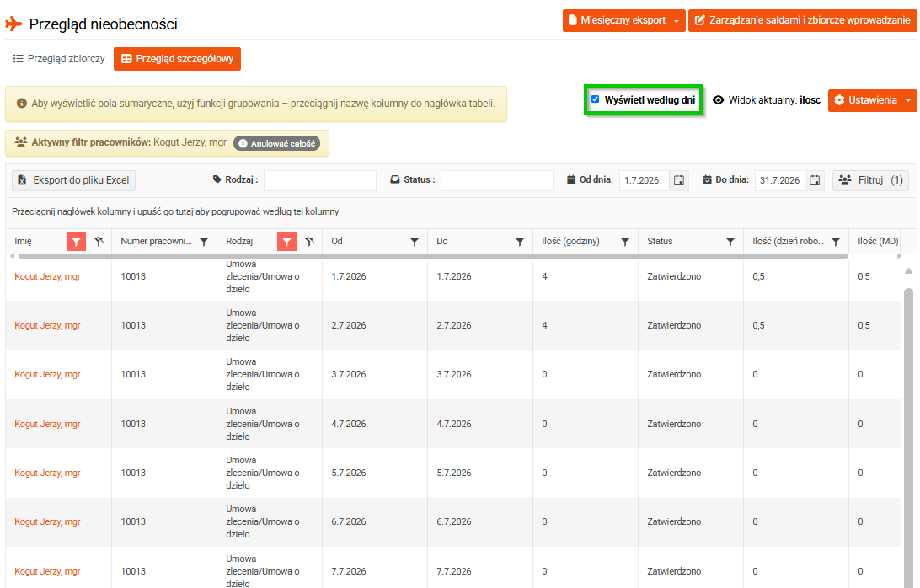Open the filter icon of the Status column

click(730, 241)
